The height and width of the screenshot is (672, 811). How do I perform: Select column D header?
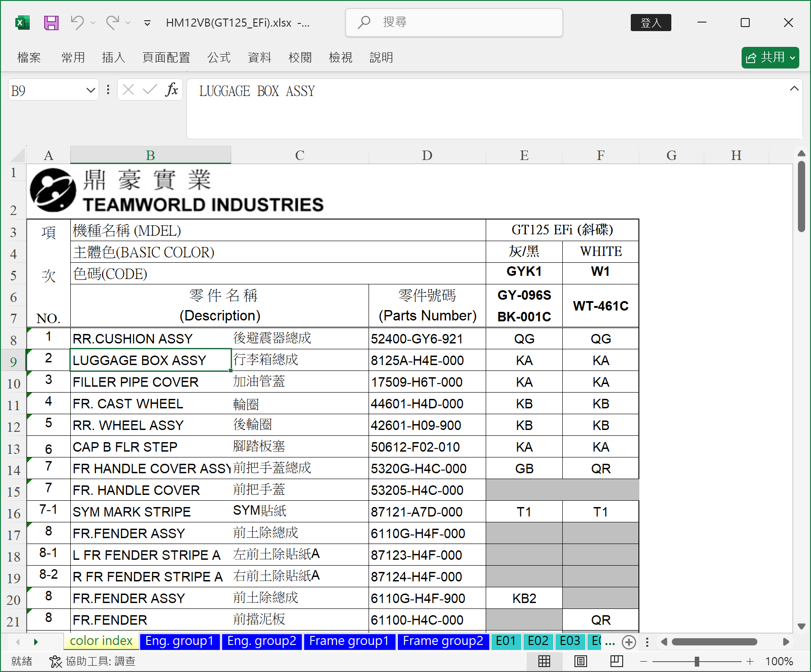click(x=427, y=155)
